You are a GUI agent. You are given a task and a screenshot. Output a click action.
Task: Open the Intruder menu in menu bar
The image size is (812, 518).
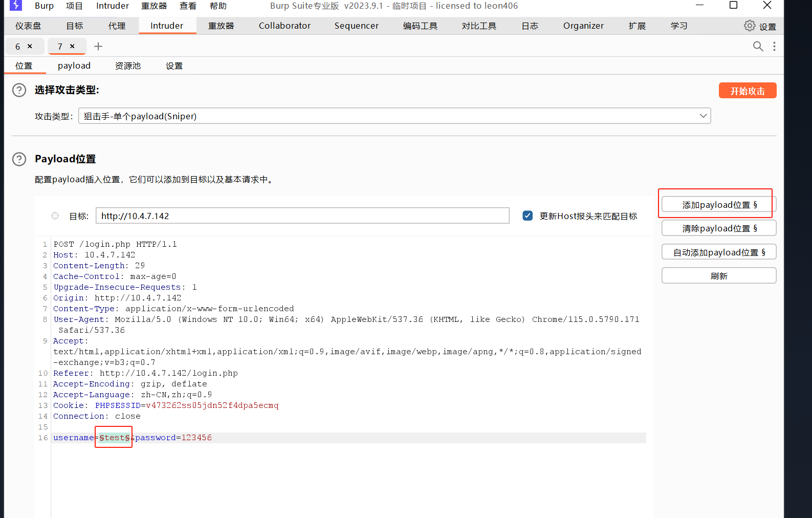pyautogui.click(x=113, y=6)
